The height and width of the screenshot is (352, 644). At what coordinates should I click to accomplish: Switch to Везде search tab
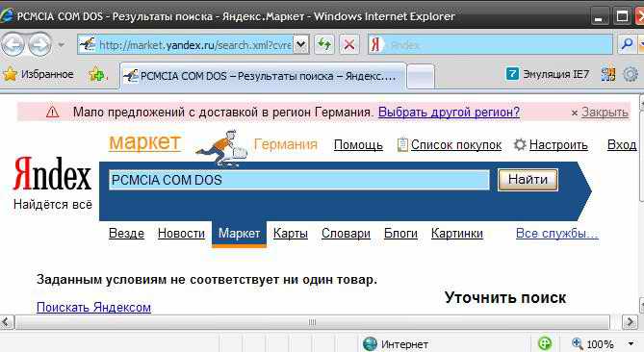point(126,234)
